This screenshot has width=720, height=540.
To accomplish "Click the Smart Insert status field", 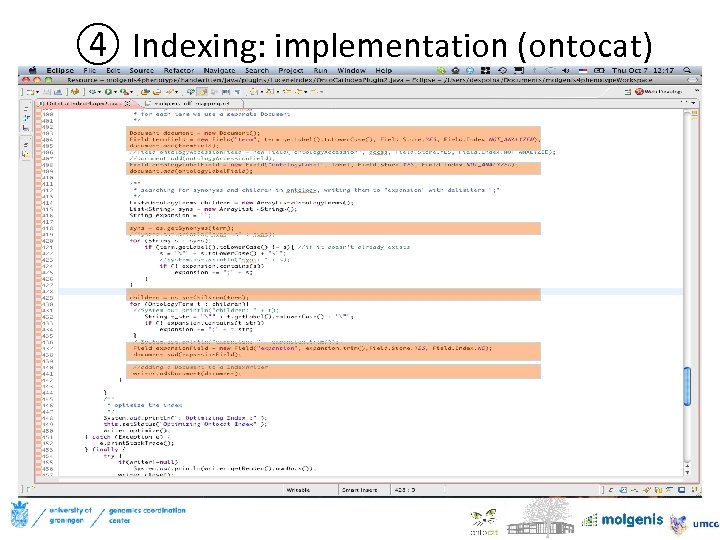I will [359, 490].
